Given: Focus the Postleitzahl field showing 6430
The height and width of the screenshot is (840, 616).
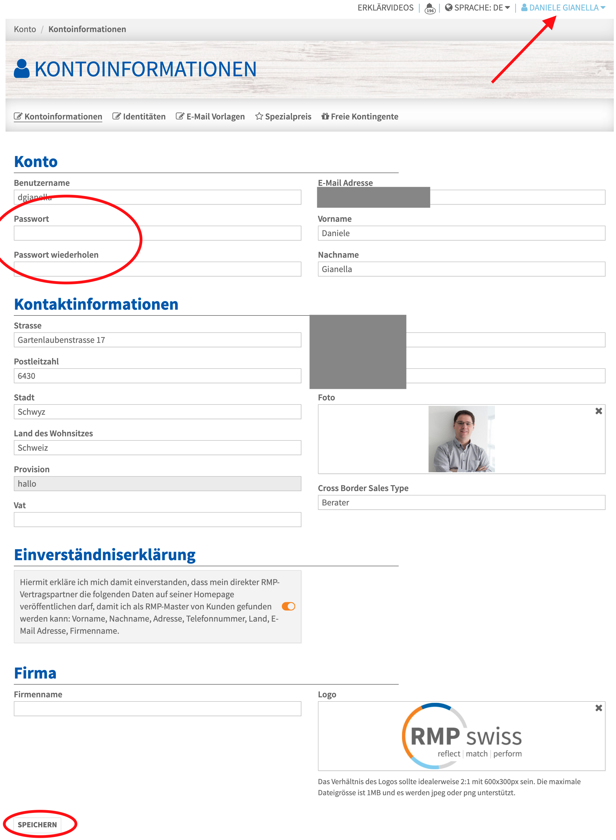Looking at the screenshot, I should pos(157,376).
